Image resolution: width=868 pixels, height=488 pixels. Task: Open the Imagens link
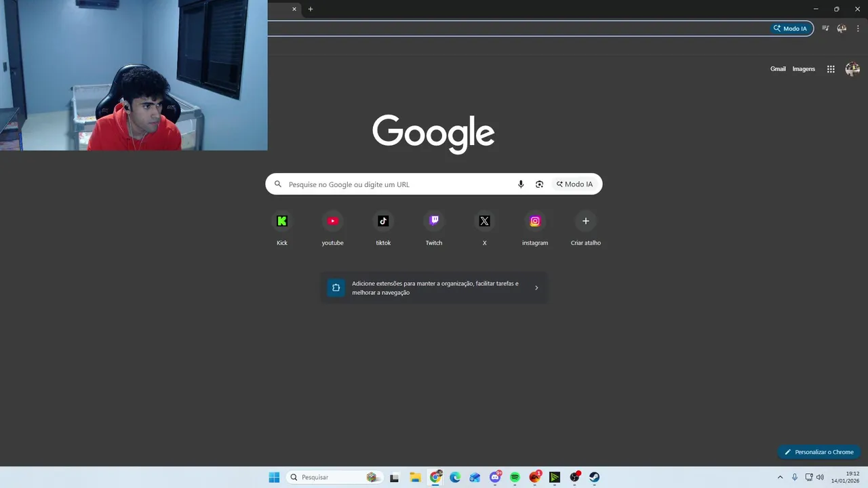pyautogui.click(x=804, y=69)
